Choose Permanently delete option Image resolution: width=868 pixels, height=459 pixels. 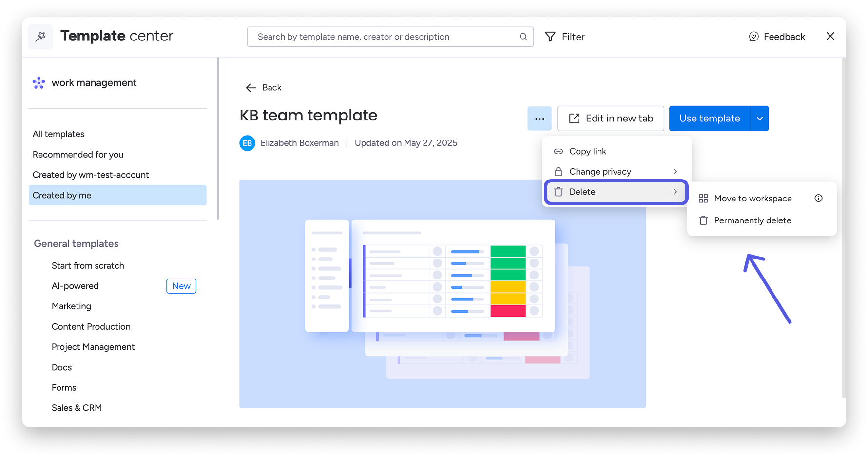[x=762, y=220]
